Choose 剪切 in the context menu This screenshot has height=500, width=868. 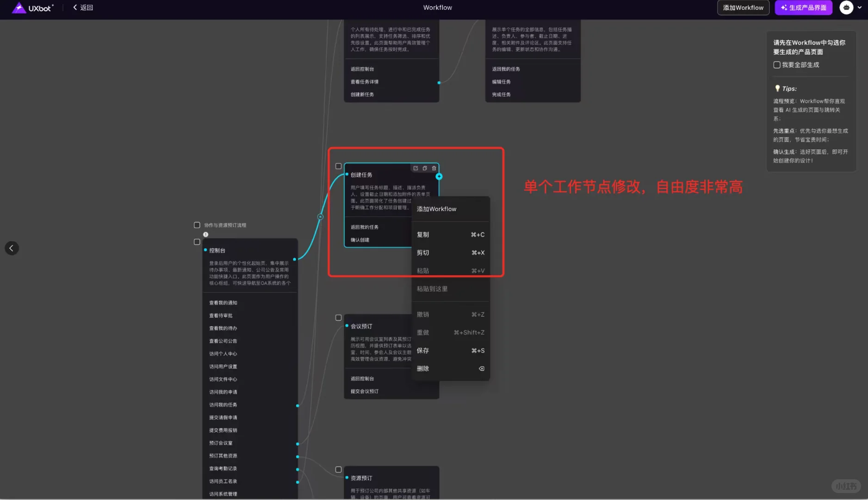click(451, 253)
